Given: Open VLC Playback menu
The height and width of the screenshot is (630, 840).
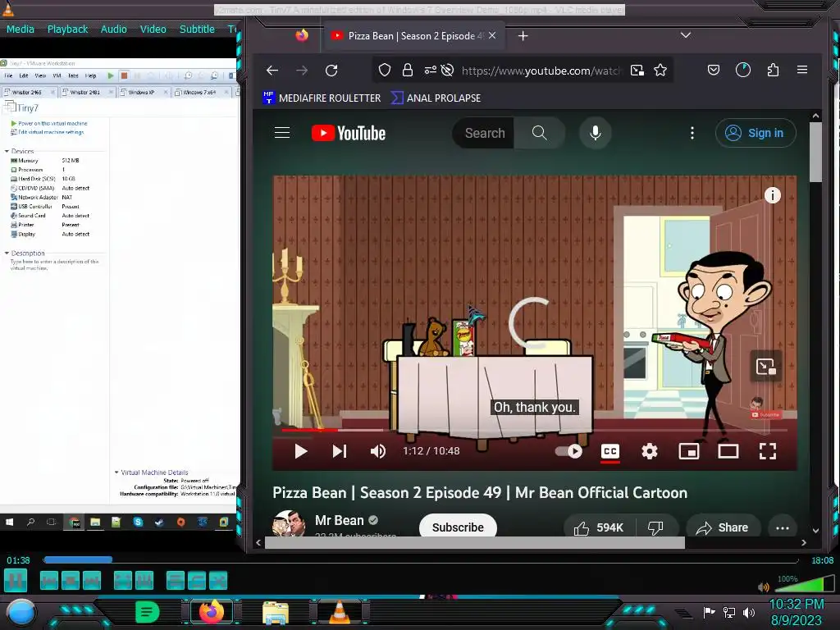Looking at the screenshot, I should [x=67, y=29].
